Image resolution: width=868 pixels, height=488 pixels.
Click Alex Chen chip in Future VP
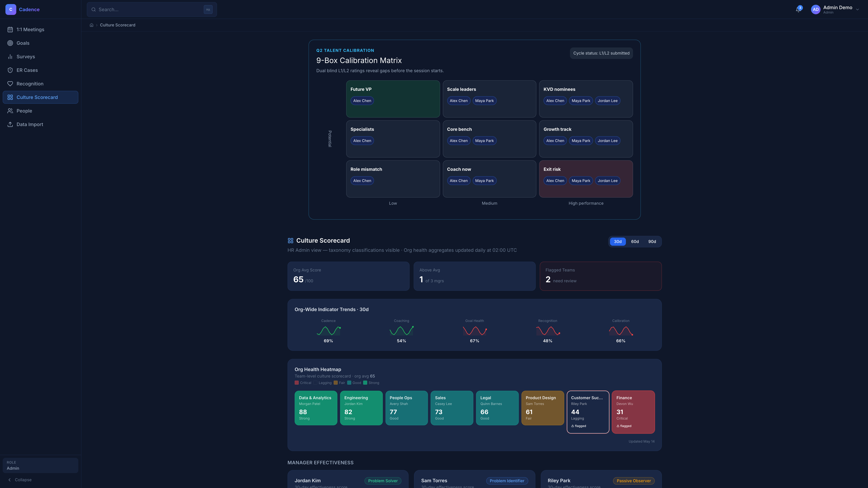click(x=362, y=101)
